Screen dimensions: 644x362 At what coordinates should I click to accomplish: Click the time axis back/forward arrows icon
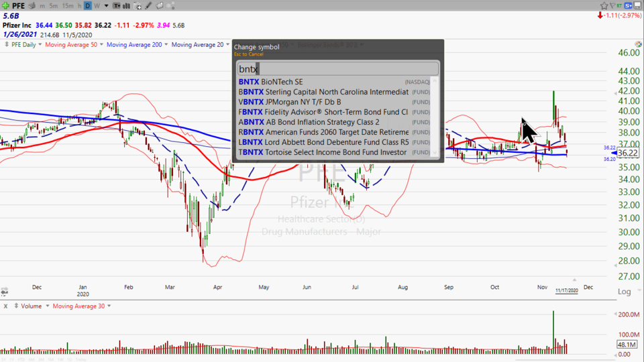click(x=4, y=292)
